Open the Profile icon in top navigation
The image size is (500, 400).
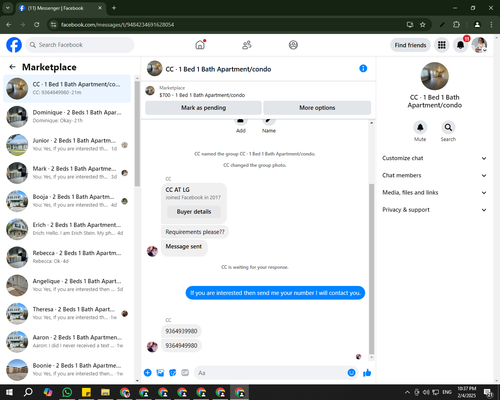293,45
